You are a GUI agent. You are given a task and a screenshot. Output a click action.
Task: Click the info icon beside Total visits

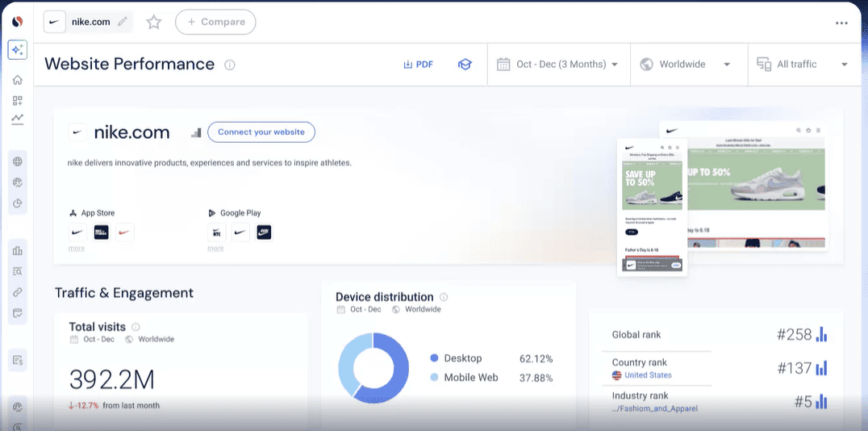(x=136, y=327)
